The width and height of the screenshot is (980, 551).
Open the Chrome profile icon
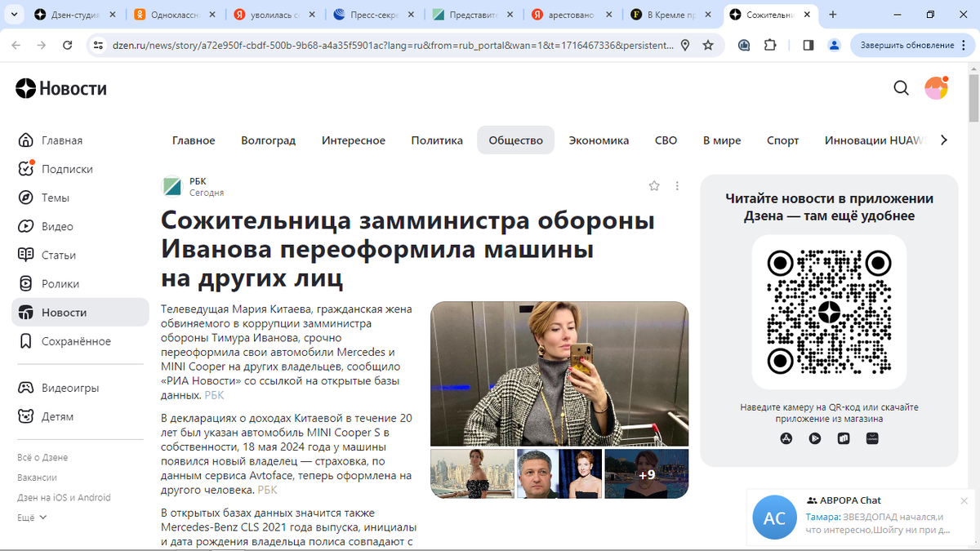coord(834,45)
